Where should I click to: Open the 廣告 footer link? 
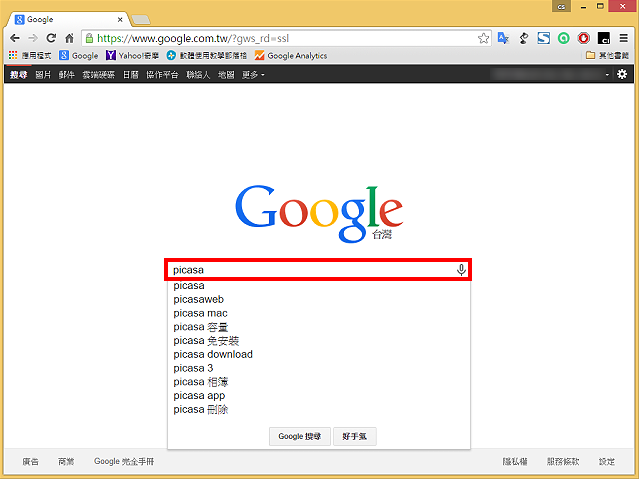coord(30,462)
